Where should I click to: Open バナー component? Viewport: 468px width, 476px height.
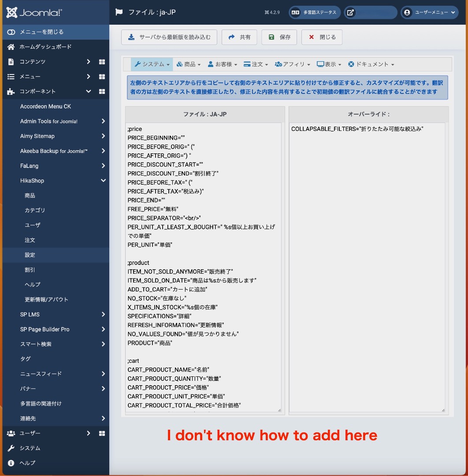(x=28, y=389)
